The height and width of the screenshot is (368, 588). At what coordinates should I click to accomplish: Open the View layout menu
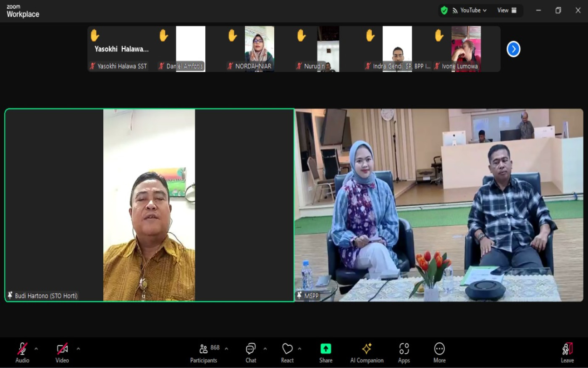click(x=507, y=11)
